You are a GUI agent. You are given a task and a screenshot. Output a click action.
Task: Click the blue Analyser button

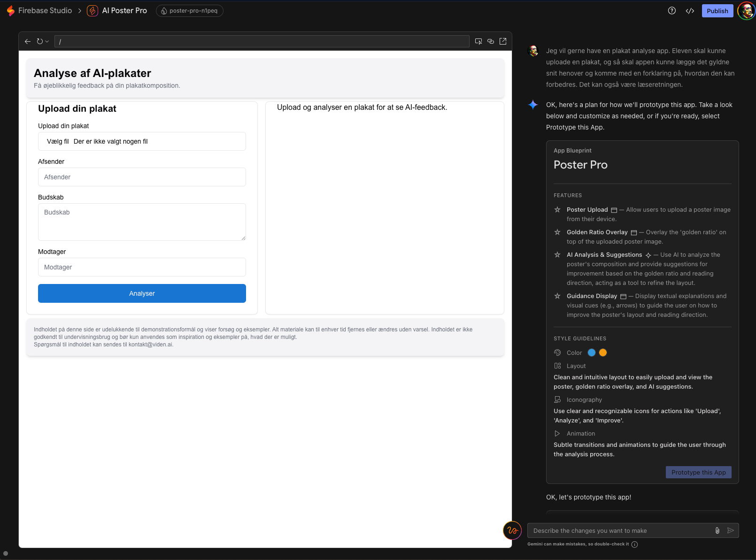click(142, 293)
